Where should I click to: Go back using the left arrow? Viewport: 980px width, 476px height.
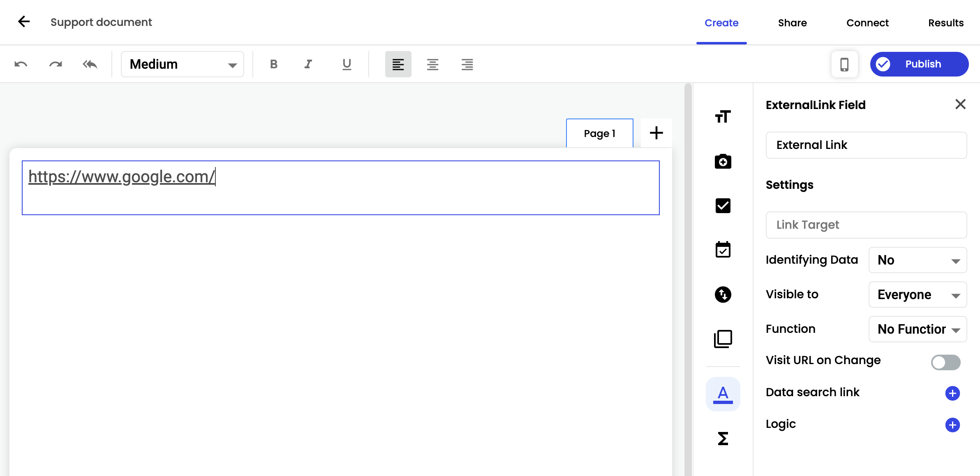point(24,22)
